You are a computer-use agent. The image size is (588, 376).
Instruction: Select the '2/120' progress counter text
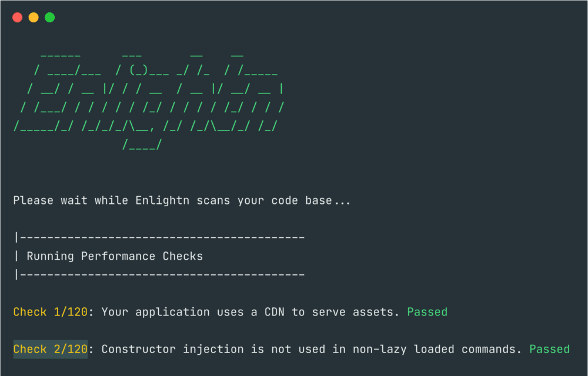coord(70,349)
